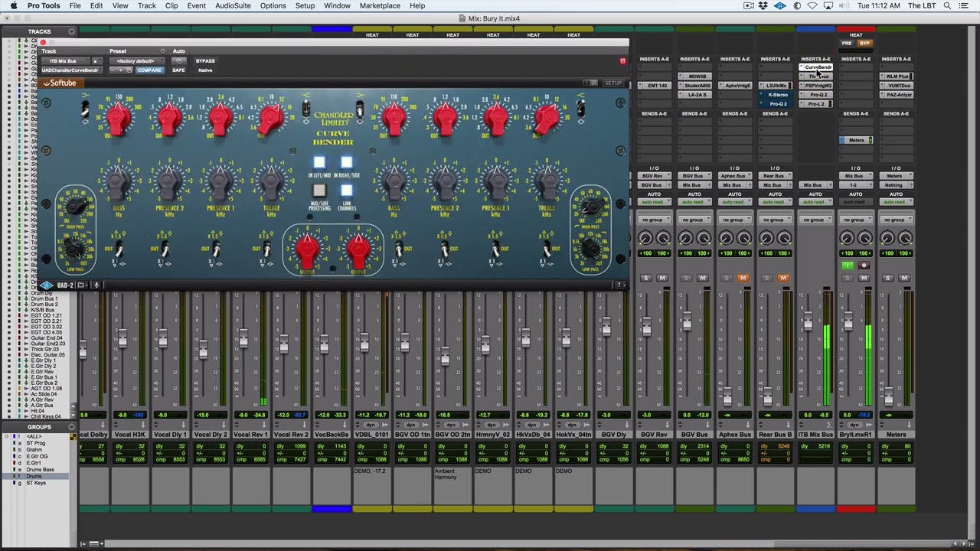Open Meters track output Nothing dropdown
The image size is (980, 551).
[897, 185]
